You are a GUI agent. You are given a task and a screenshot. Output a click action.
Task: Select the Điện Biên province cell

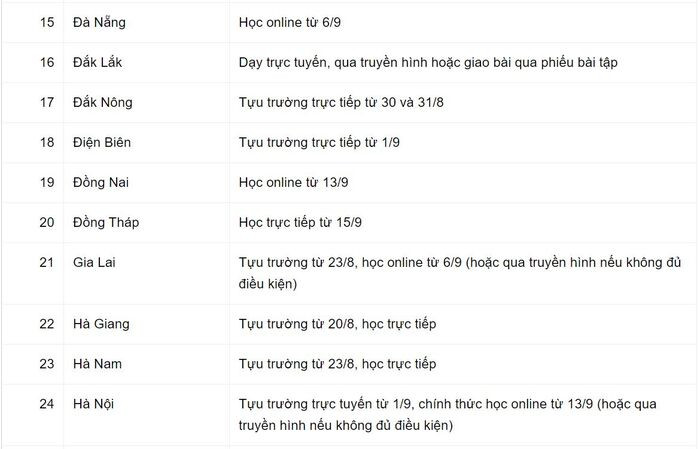[x=102, y=142]
